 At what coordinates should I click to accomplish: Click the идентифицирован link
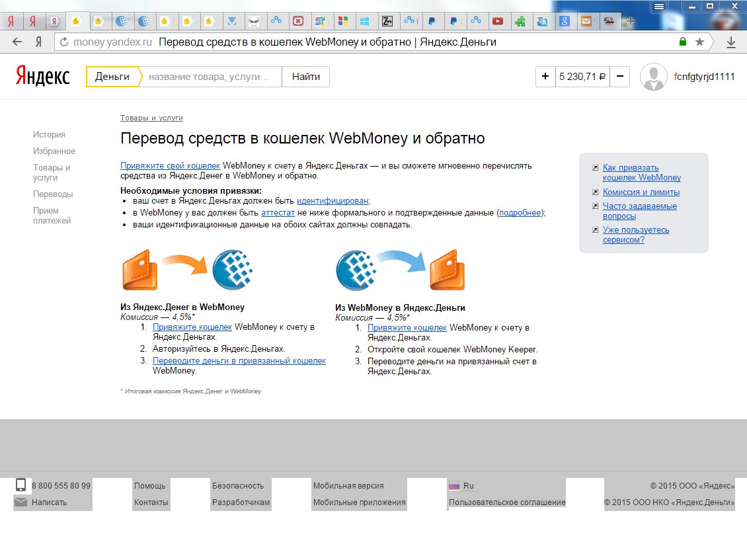click(x=333, y=200)
